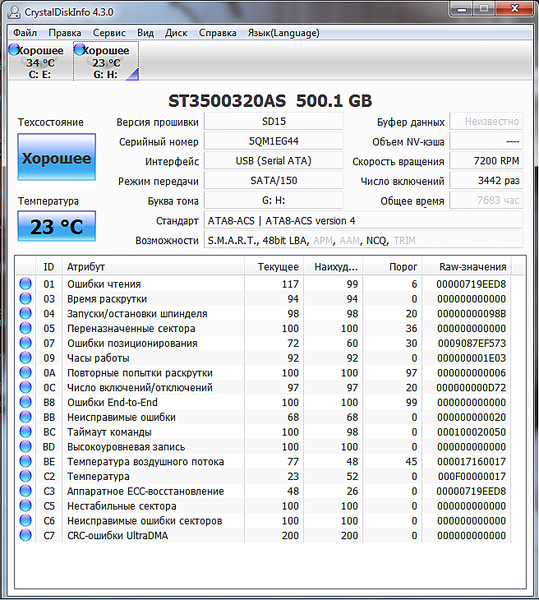Click status orb for Переназначенные сектора row
539x600 pixels.
[x=26, y=328]
